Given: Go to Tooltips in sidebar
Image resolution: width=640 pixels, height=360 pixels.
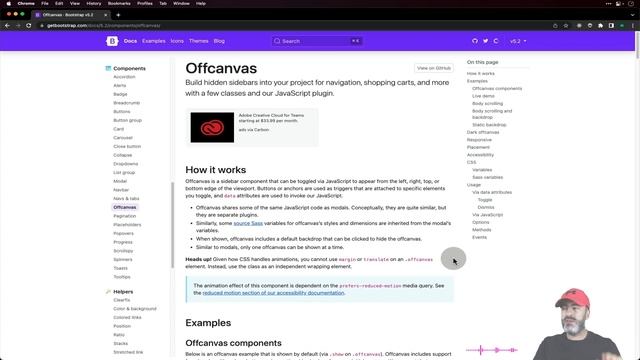Looking at the screenshot, I should [x=122, y=277].
